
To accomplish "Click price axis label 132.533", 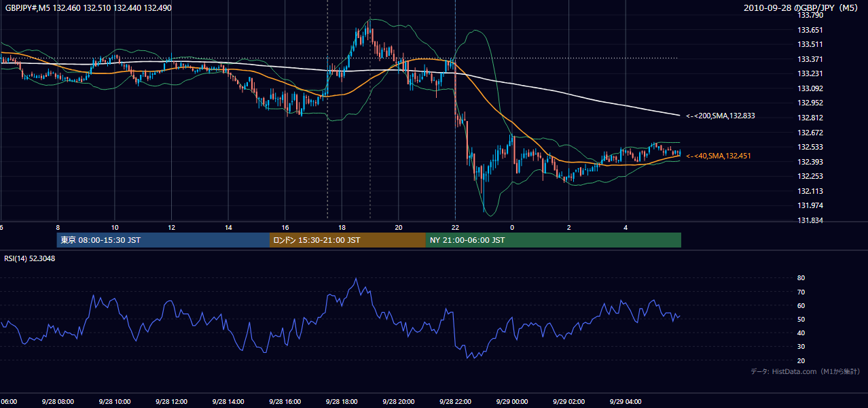I will pyautogui.click(x=810, y=147).
